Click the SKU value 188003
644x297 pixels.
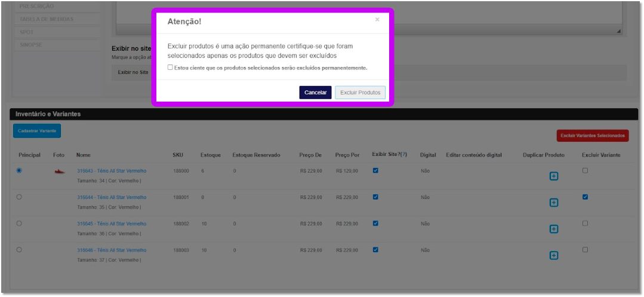181,250
